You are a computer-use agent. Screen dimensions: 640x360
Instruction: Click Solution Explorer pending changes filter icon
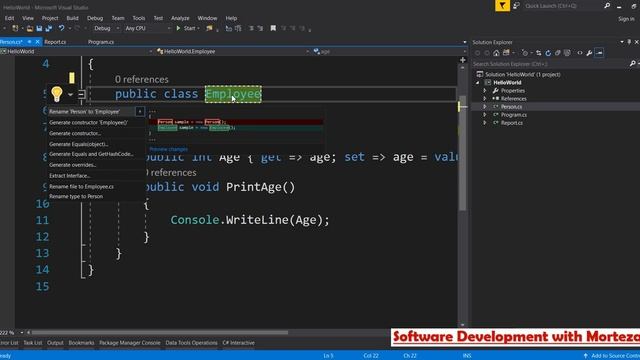[x=525, y=53]
